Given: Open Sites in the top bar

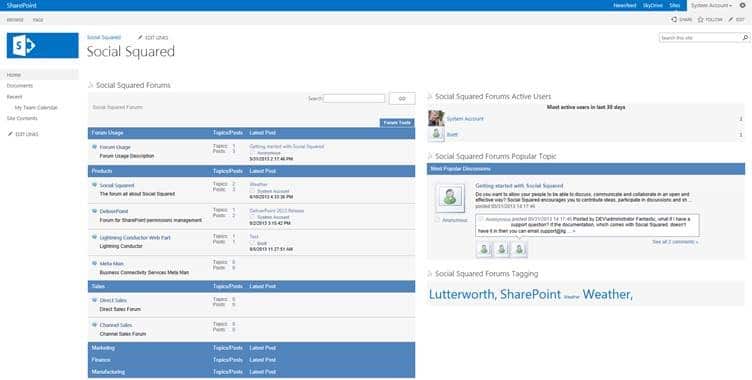Looking at the screenshot, I should [x=675, y=5].
